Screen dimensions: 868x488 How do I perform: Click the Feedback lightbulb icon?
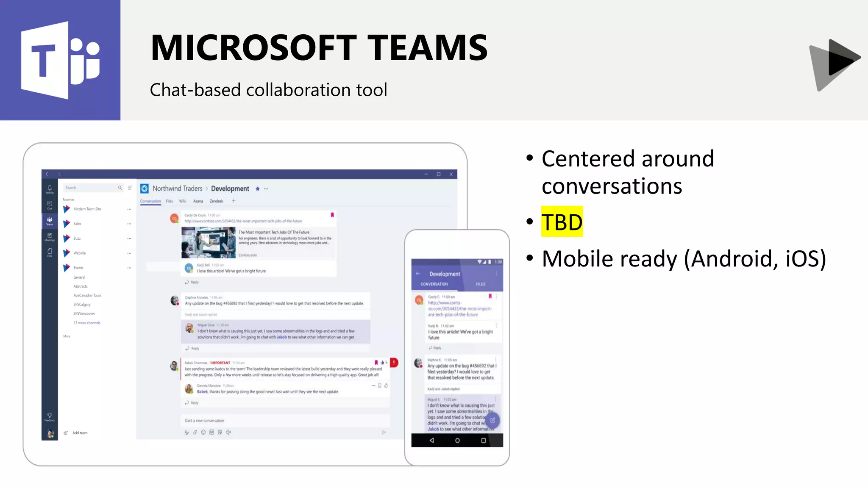tap(50, 417)
